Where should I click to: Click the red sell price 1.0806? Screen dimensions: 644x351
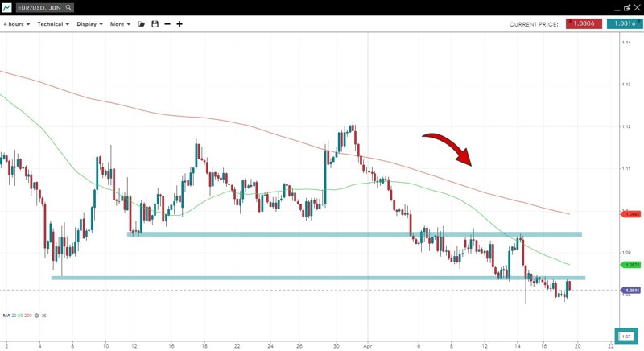[x=584, y=24]
